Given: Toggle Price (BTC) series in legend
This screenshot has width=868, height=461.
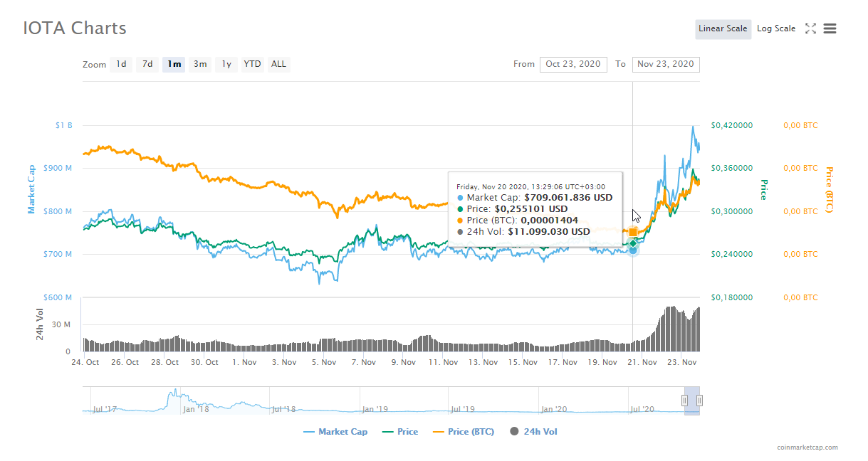Looking at the screenshot, I should point(464,432).
